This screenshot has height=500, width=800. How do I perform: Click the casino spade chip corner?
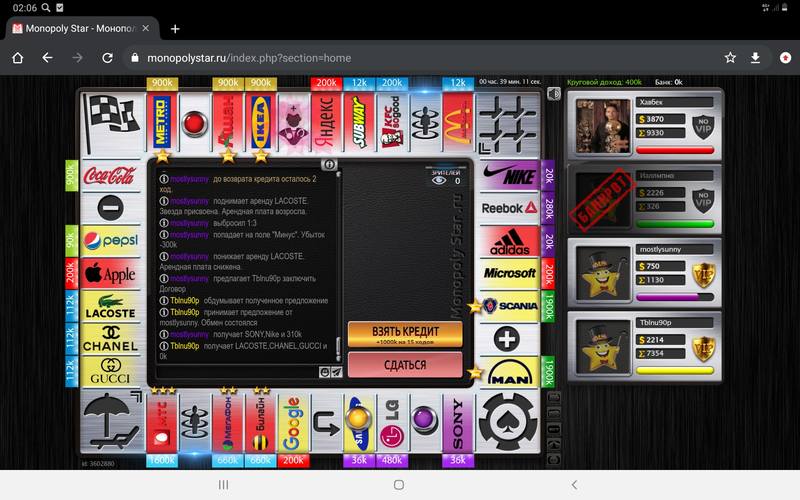[508, 421]
